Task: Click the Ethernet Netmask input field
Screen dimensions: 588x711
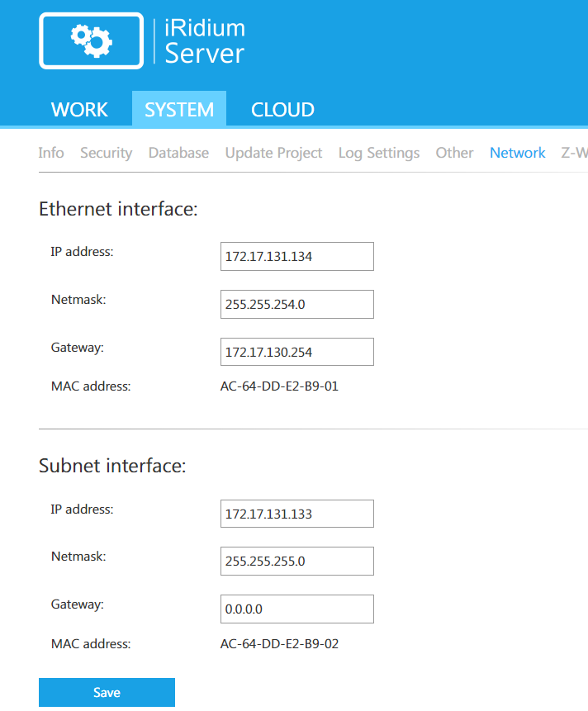Action: coord(296,305)
